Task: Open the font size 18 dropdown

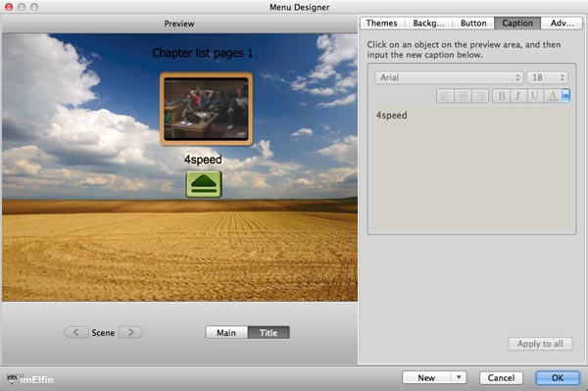Action: point(547,77)
